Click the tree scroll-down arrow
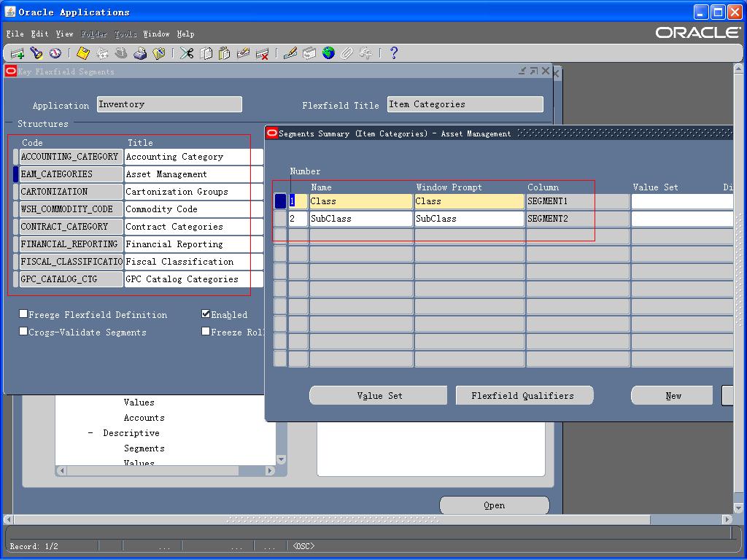The height and width of the screenshot is (560, 747). (x=281, y=459)
